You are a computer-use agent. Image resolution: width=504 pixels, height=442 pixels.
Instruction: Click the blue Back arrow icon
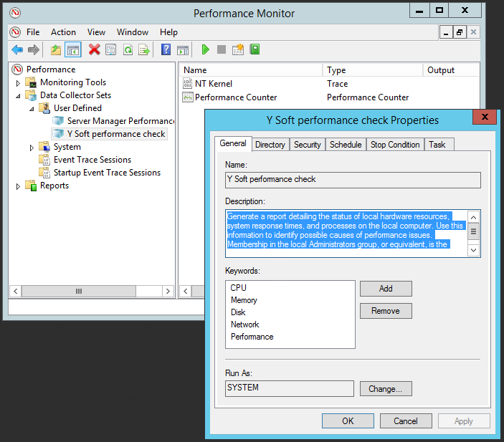coord(17,49)
